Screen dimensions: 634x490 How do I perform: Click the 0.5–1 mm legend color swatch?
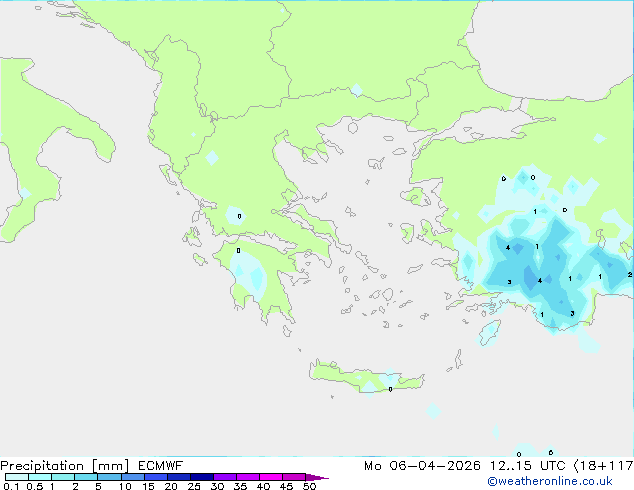point(40,477)
